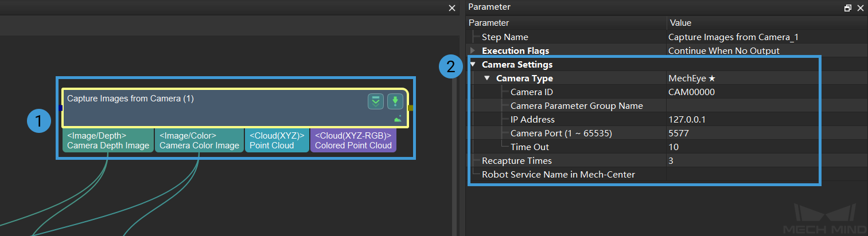868x236 pixels.
Task: Open the MechEye camera type value
Action: pyautogui.click(x=692, y=78)
